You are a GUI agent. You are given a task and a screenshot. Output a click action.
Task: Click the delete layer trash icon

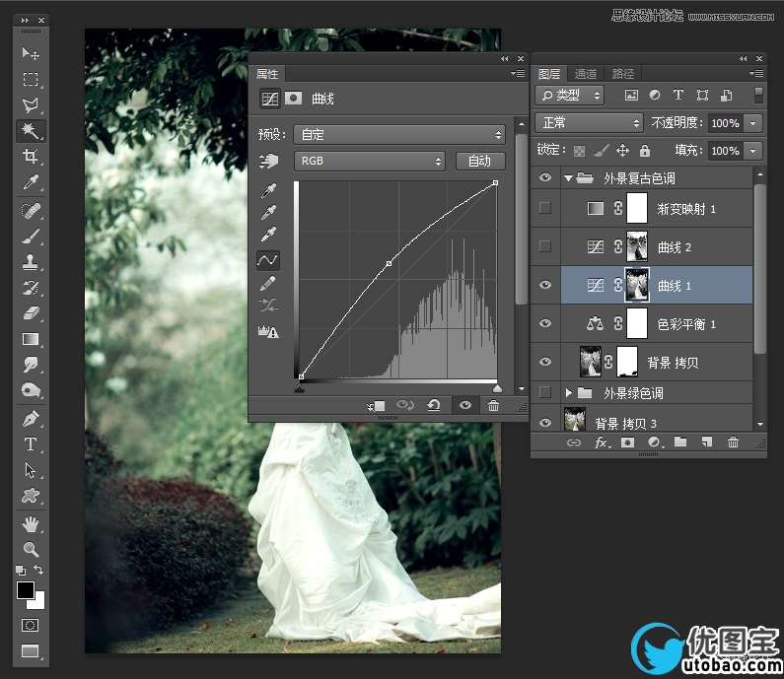click(733, 443)
